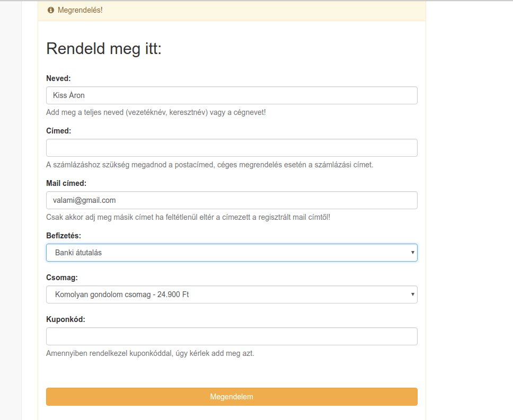Expand the Csomag selector via its arrow
Screen dimensions: 513x420
(x=412, y=294)
